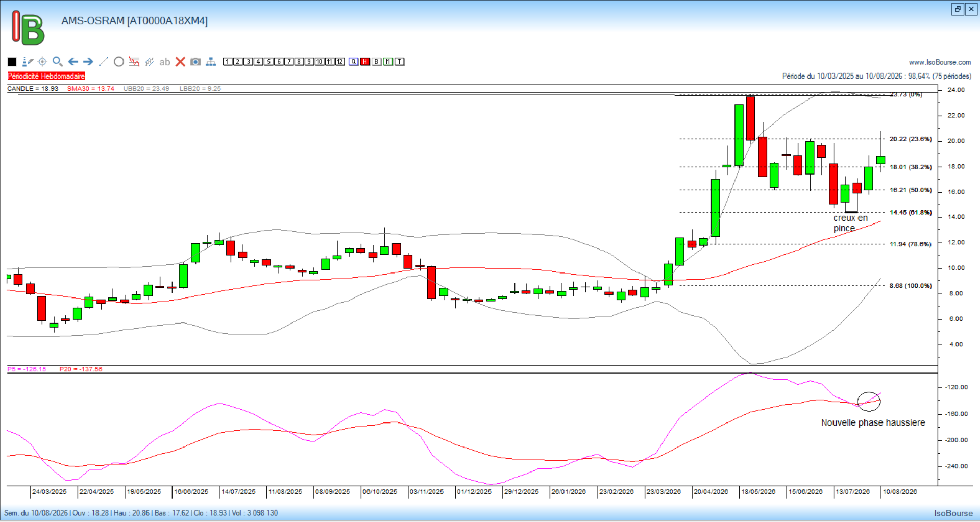Screen dimensions: 980x522
Task: Switch periodicity with the T button
Action: point(400,62)
